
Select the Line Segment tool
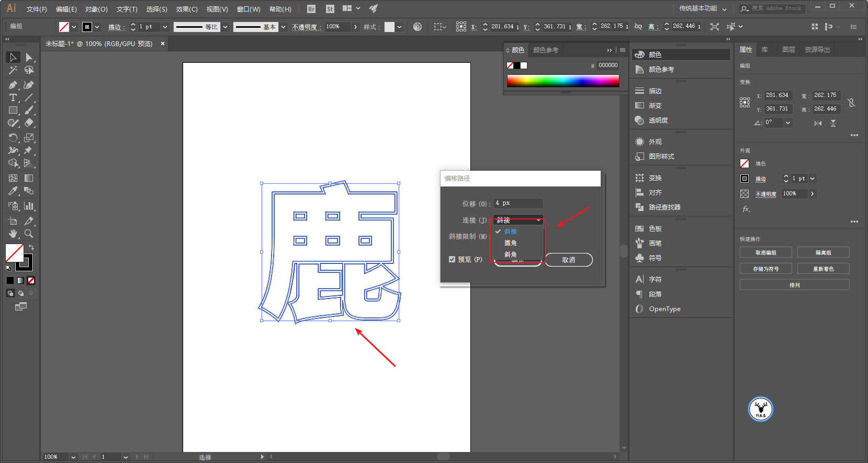29,97
